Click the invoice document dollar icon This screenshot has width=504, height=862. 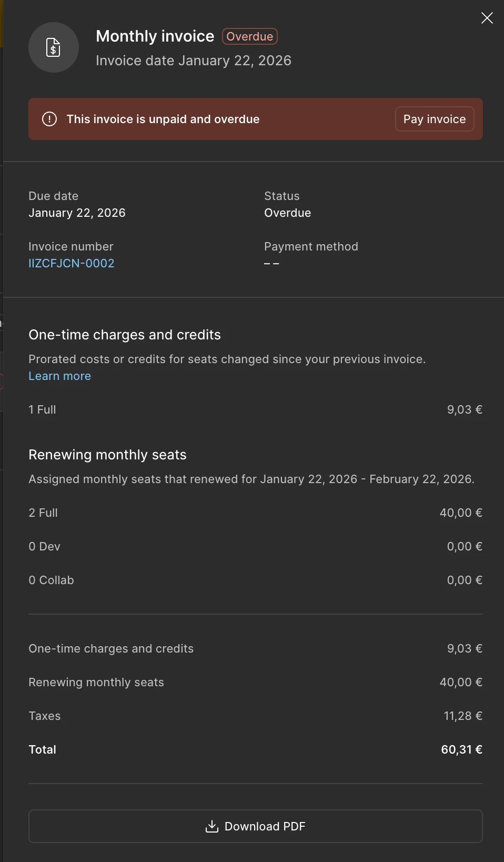[x=53, y=47]
